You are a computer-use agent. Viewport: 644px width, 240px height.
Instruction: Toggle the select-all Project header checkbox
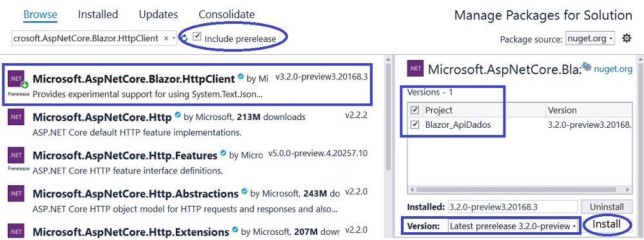(x=415, y=110)
